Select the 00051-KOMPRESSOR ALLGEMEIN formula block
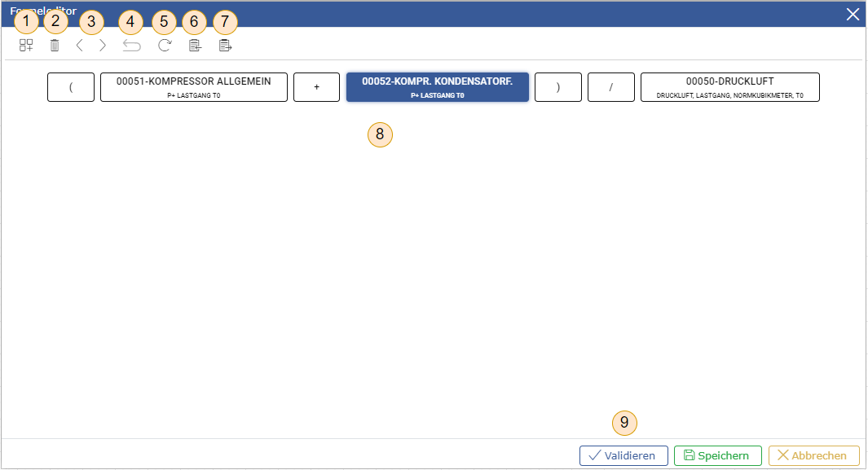Screen dimensions: 868x470 click(x=194, y=87)
